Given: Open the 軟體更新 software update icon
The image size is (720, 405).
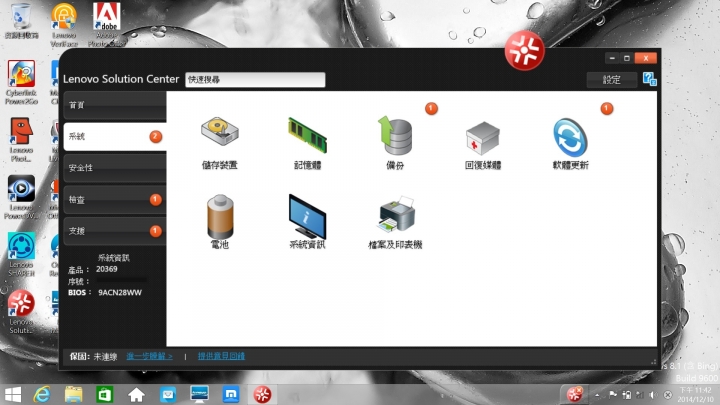Looking at the screenshot, I should coord(570,137).
